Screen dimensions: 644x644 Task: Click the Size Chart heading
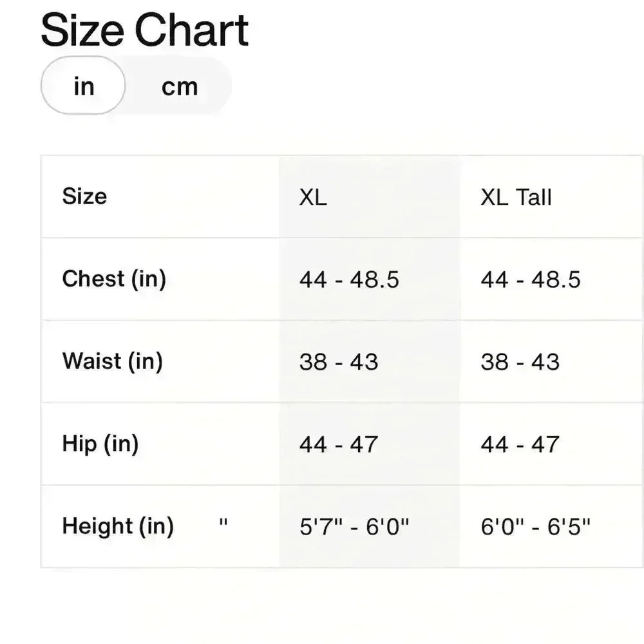(x=144, y=30)
